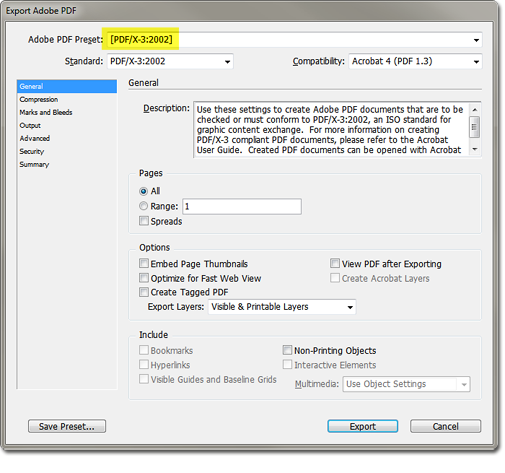505x473 pixels.
Task: Toggle Create Acrobat Layers checkbox
Action: click(x=335, y=278)
